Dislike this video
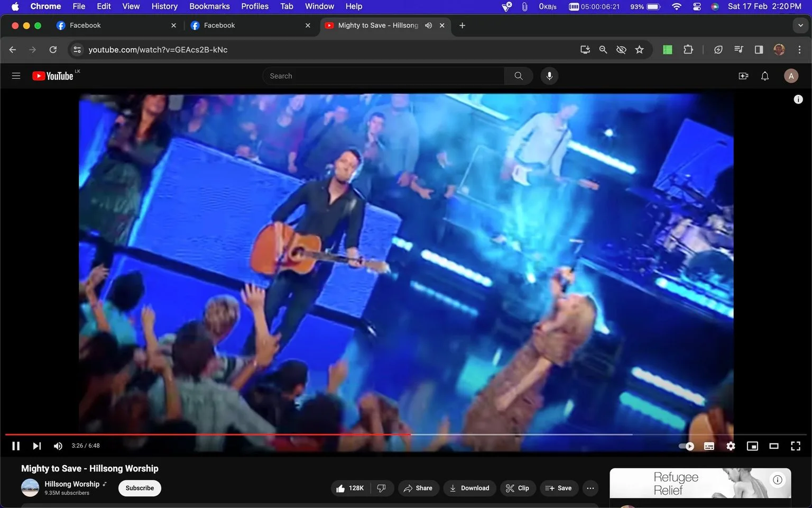This screenshot has height=508, width=812. 382,488
